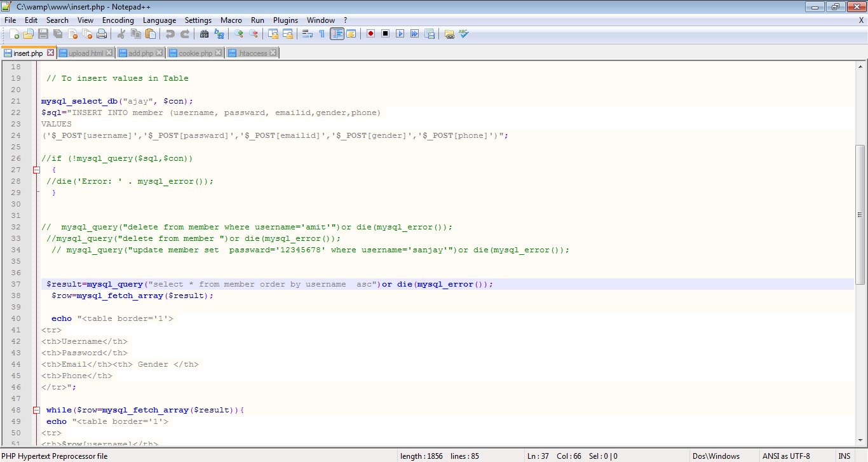Viewport: 868px width, 462px height.
Task: Close the cookie.php tab
Action: click(x=219, y=53)
